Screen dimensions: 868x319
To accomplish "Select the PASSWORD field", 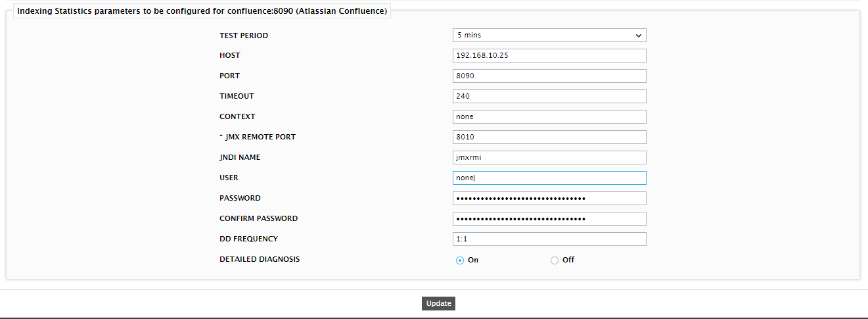I will pyautogui.click(x=549, y=199).
